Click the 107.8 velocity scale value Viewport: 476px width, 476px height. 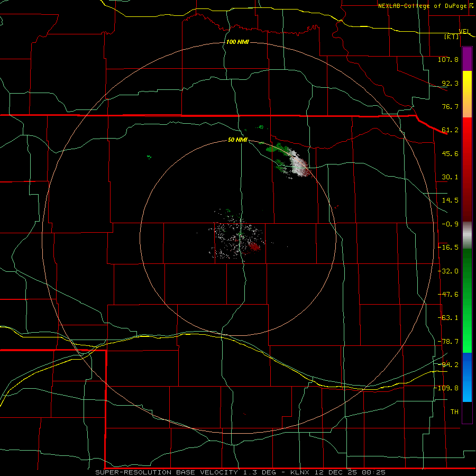click(x=448, y=59)
